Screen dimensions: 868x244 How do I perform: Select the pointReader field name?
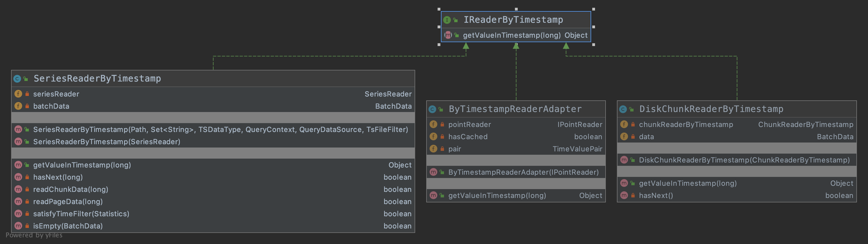click(469, 124)
